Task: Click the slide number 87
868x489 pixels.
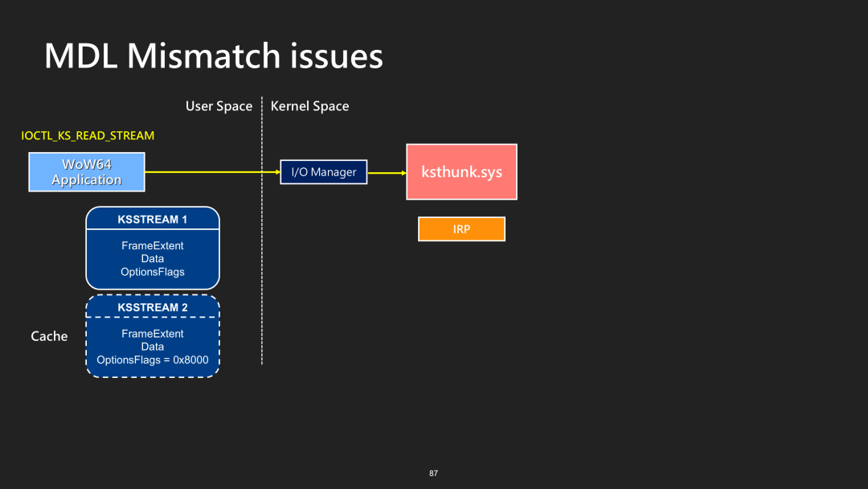Action: point(433,474)
